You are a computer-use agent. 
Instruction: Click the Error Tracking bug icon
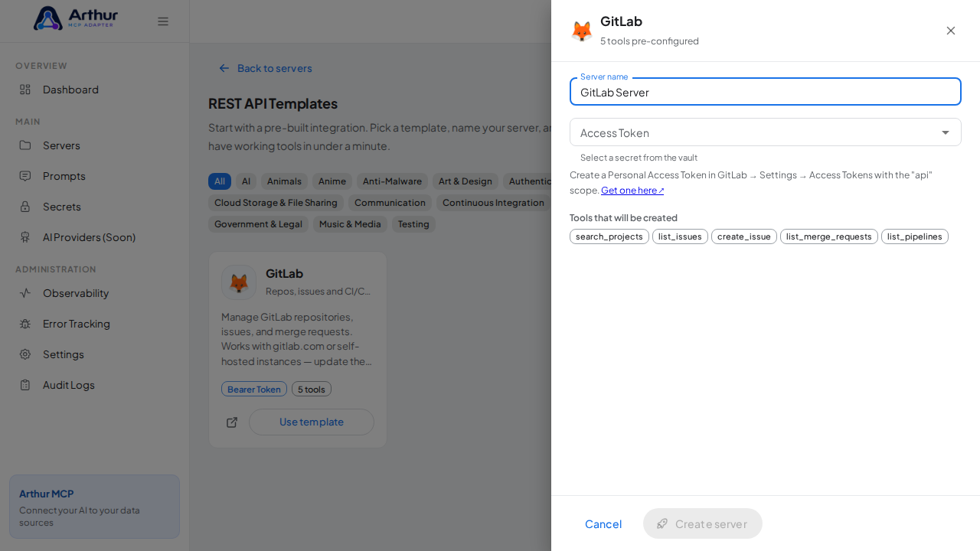tap(25, 324)
